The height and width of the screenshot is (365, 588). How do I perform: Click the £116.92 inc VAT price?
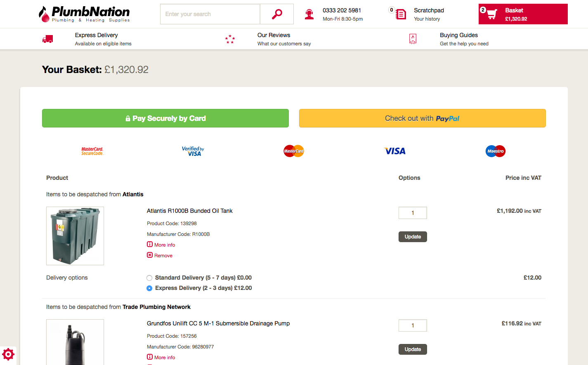(522, 323)
